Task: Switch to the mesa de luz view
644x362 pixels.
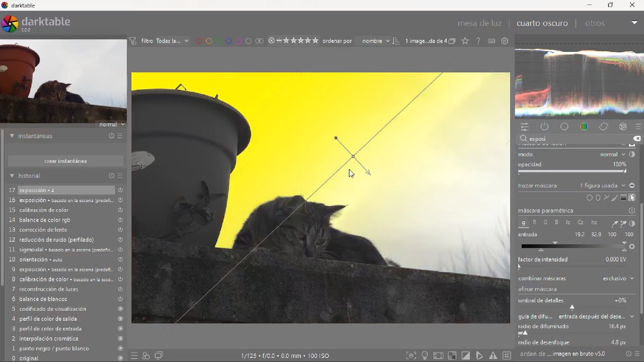Action: (x=479, y=23)
